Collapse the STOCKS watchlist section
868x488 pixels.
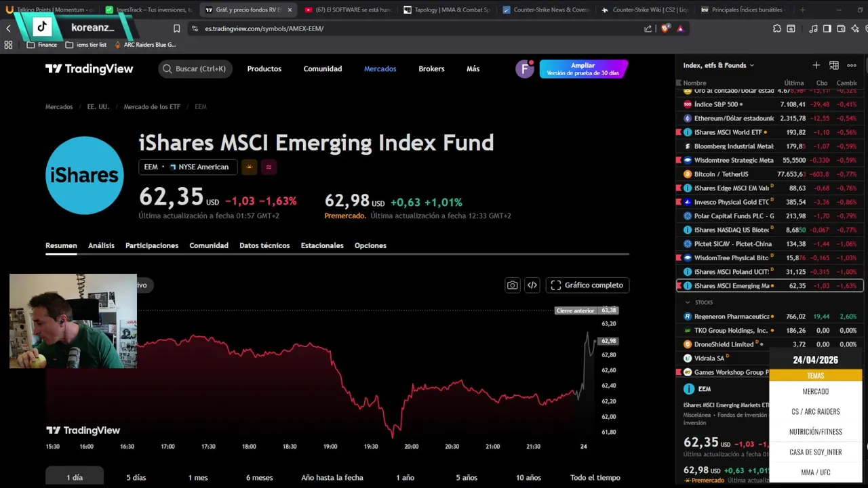687,302
